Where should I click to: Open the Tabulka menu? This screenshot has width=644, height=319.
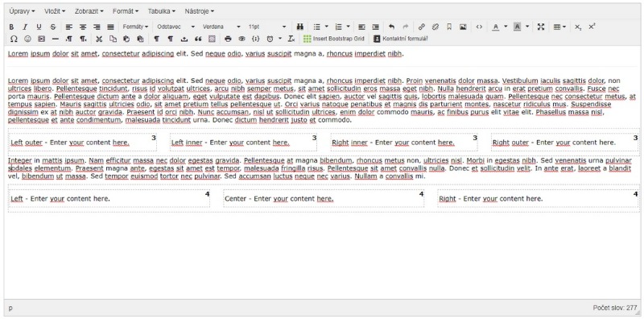162,11
